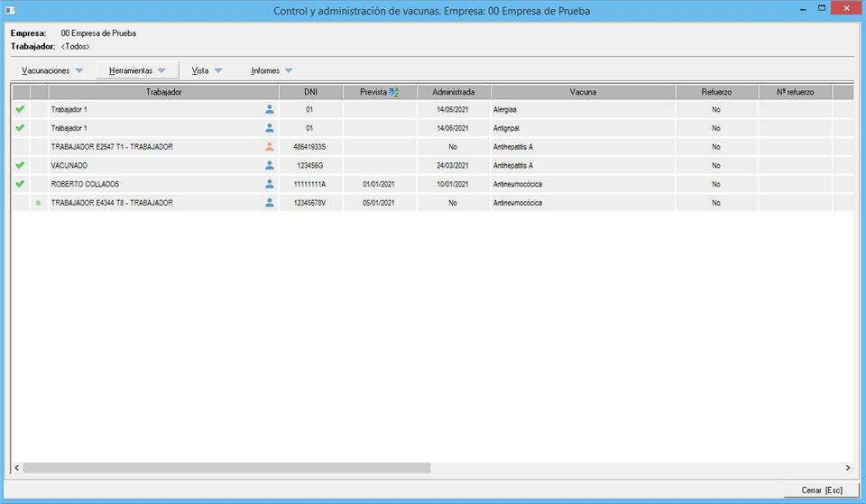Select the Antihepatitis A cell in VACUNADO row
866x504 pixels.
point(513,166)
